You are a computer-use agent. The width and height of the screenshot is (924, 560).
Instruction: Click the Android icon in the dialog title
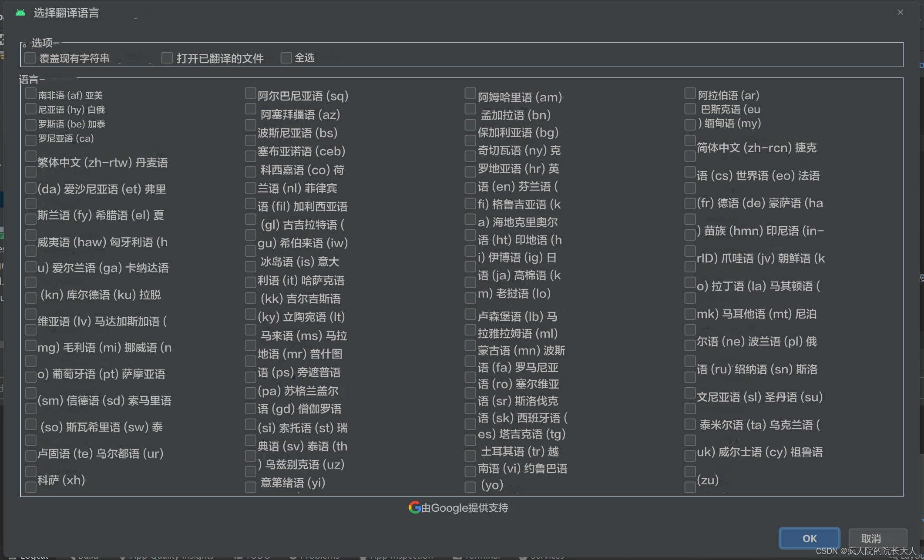20,13
